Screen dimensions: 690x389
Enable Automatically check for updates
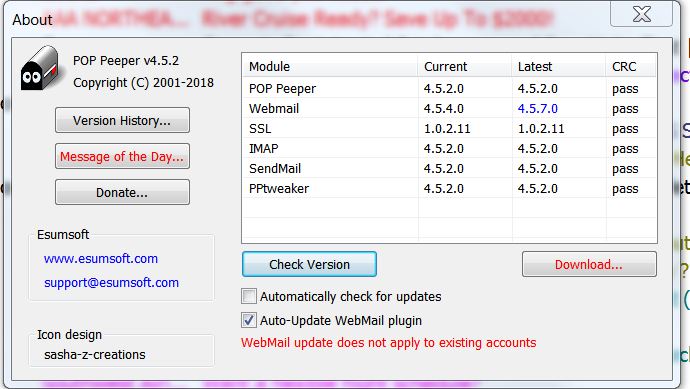pos(249,296)
